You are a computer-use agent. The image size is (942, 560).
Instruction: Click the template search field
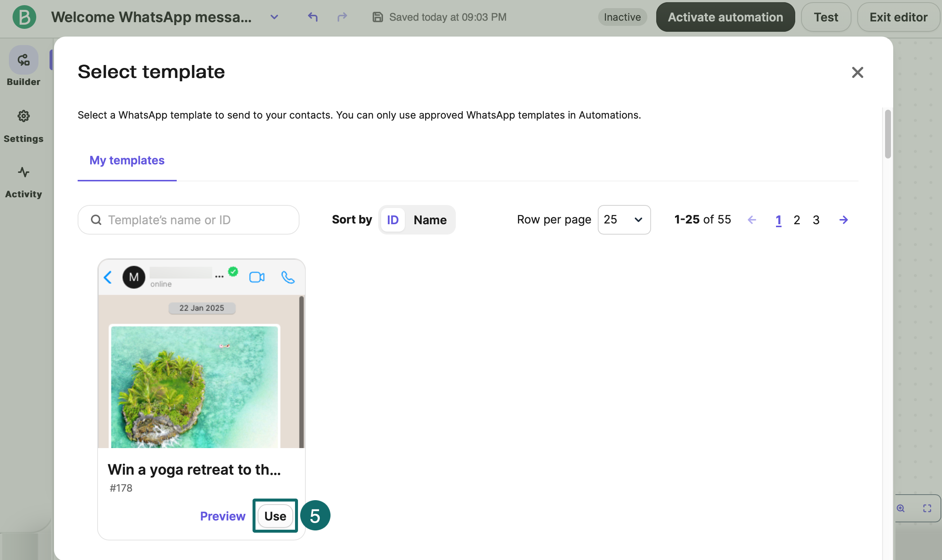188,220
